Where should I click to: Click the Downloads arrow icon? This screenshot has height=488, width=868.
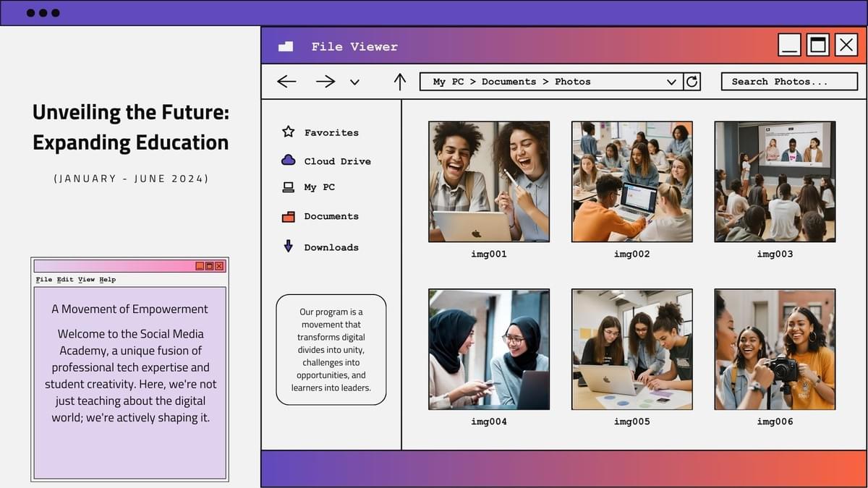(x=288, y=247)
